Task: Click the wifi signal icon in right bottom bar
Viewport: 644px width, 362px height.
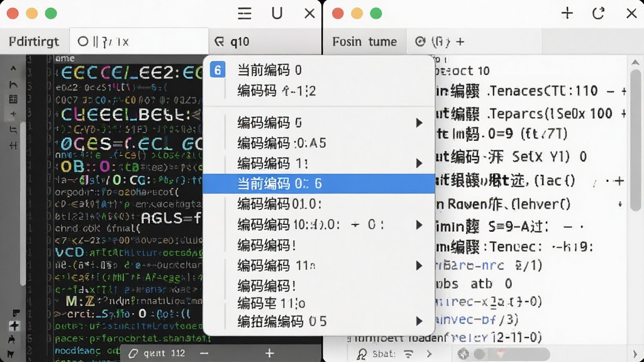Action: [x=408, y=354]
